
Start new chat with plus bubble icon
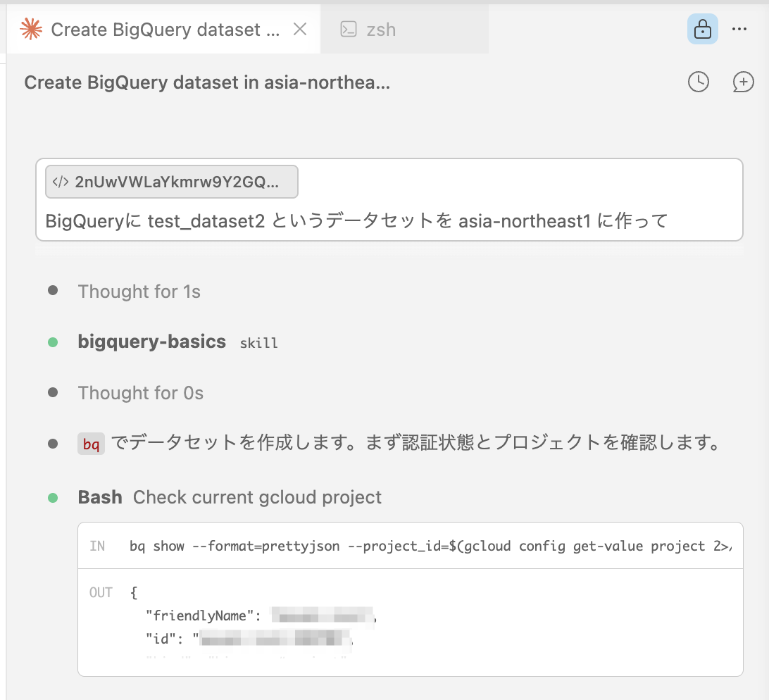(x=743, y=82)
